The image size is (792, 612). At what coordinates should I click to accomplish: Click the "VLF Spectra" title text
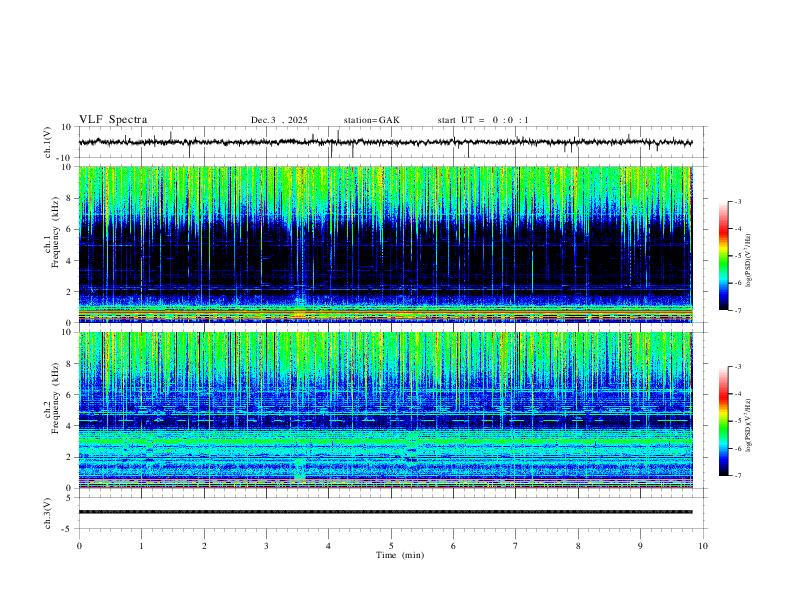pyautogui.click(x=113, y=120)
